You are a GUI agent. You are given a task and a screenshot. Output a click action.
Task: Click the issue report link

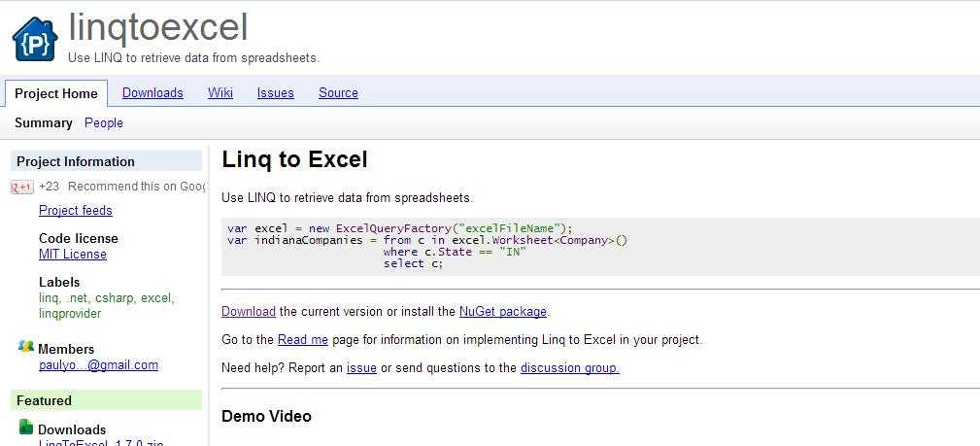(x=361, y=368)
